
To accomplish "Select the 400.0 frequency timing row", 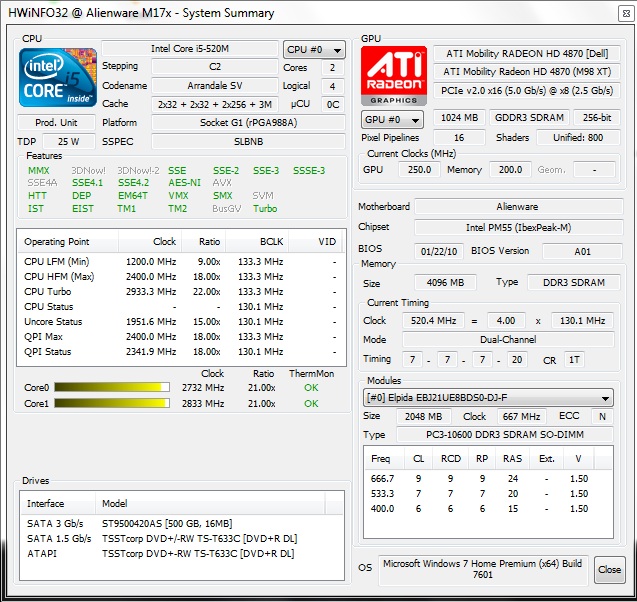I will (488, 509).
